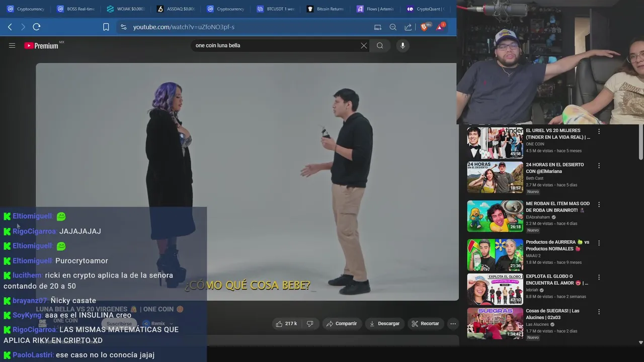Image resolution: width=644 pixels, height=362 pixels.
Task: Open options menu for El Uriel video
Action: click(599, 131)
